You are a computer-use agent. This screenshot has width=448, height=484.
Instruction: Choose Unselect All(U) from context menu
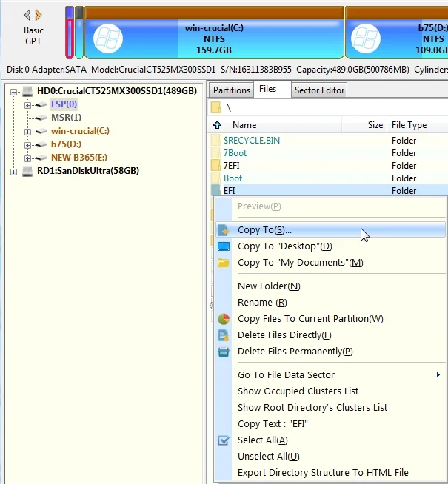coord(330,457)
